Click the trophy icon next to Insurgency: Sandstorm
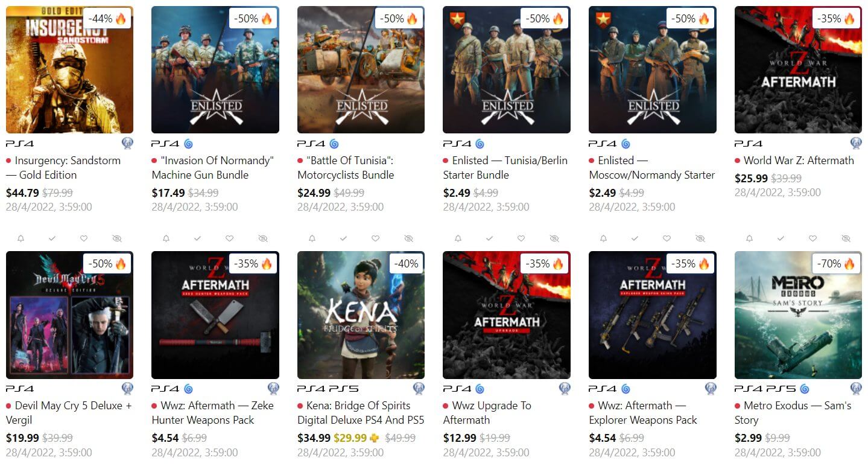 point(127,144)
